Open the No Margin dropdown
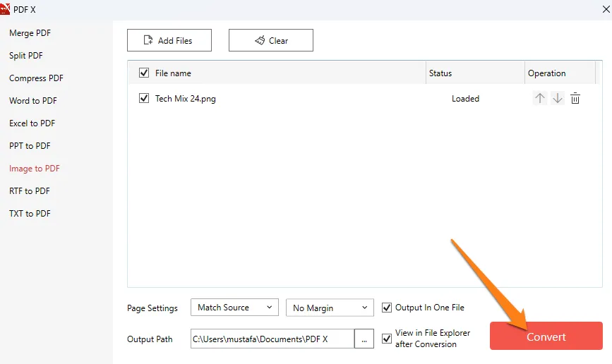The width and height of the screenshot is (612, 364). tap(330, 308)
